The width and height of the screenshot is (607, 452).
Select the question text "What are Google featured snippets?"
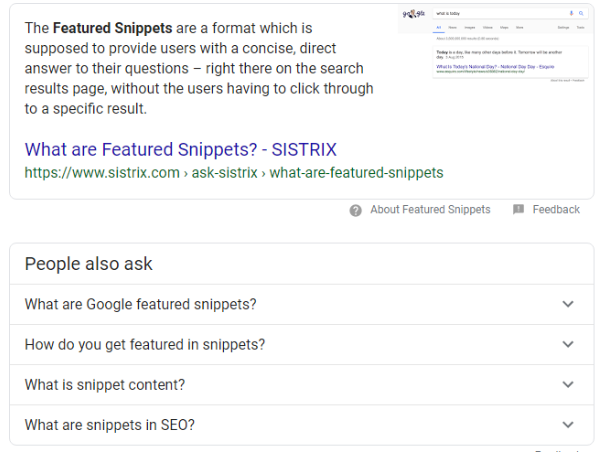pos(141,304)
